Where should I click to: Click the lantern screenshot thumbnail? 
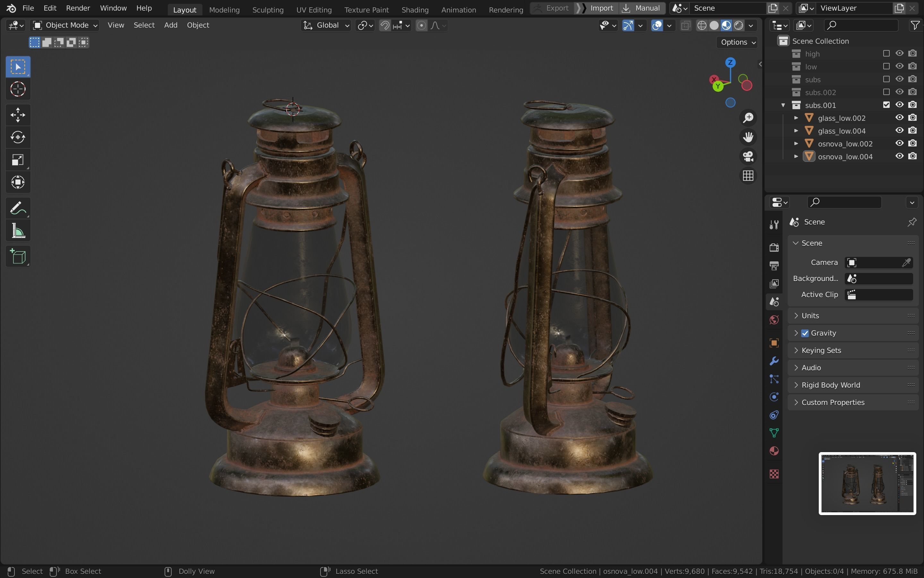867,484
